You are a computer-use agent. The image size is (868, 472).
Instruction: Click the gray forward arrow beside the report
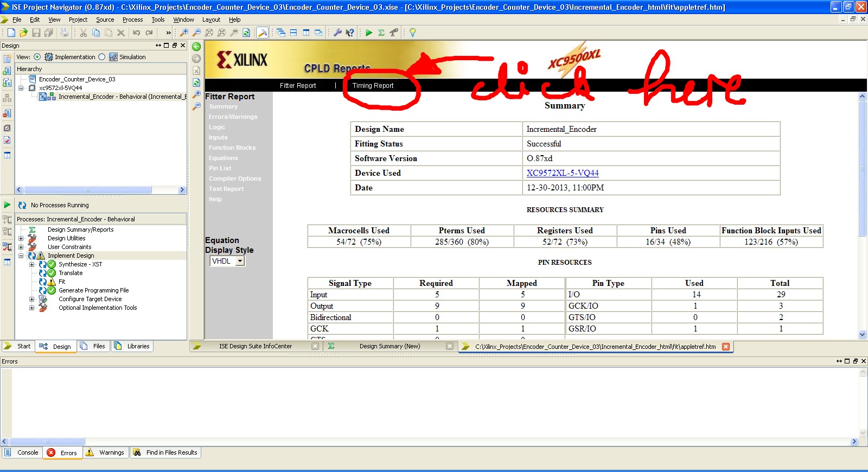click(x=196, y=59)
